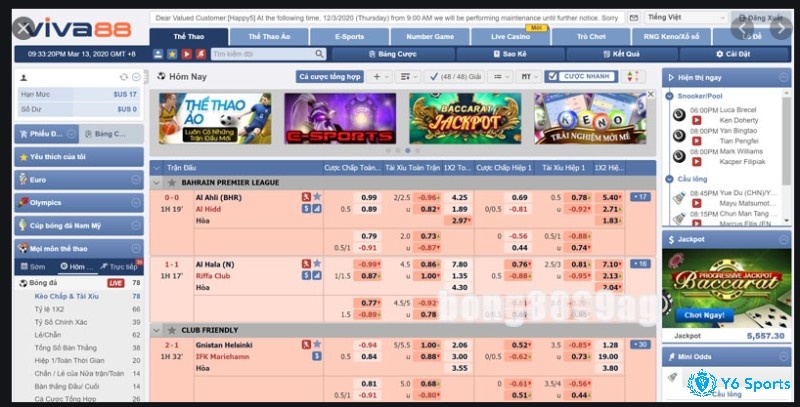Screen dimensions: 800x407
Task: Toggle the Cược Nhanh quick-bet checkbox
Action: pos(551,77)
